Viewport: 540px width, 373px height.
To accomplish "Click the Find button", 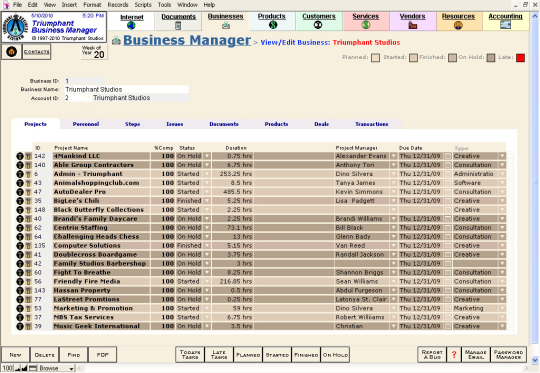I will pos(74,355).
